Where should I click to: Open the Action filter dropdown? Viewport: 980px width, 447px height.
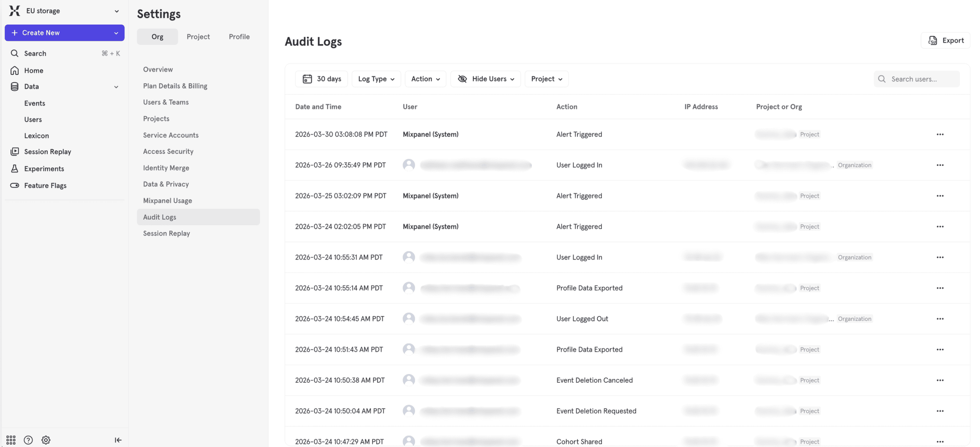pyautogui.click(x=425, y=79)
